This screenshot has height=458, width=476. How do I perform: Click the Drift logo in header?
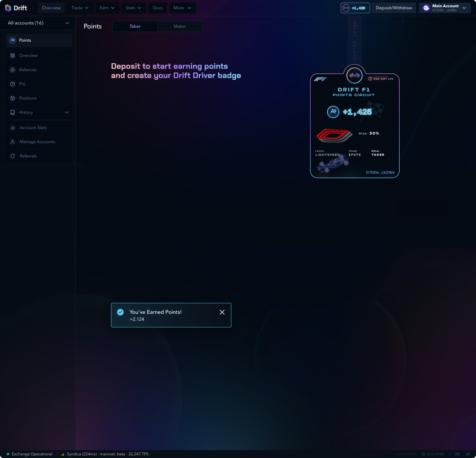[x=16, y=8]
